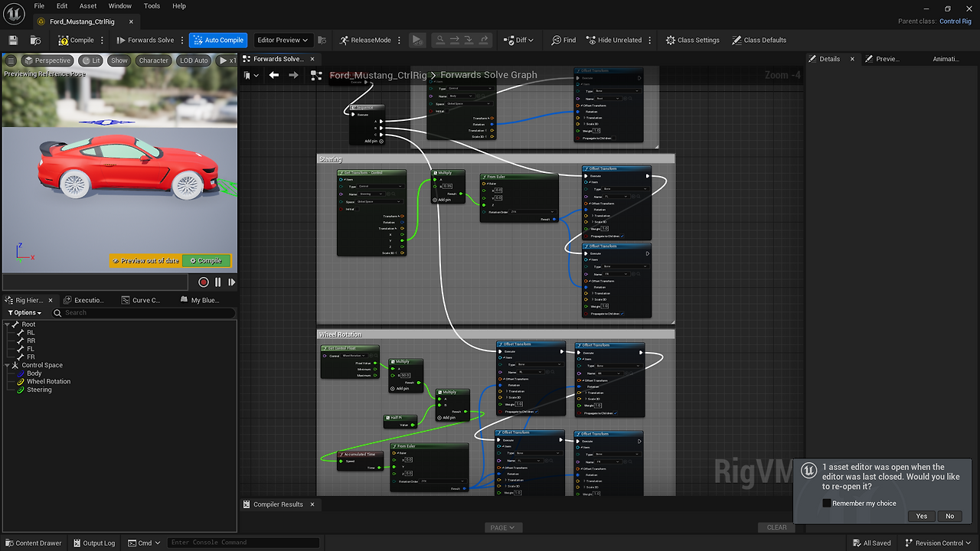This screenshot has width=980, height=551.
Task: Open the Perspective viewport dropdown
Action: 47,60
